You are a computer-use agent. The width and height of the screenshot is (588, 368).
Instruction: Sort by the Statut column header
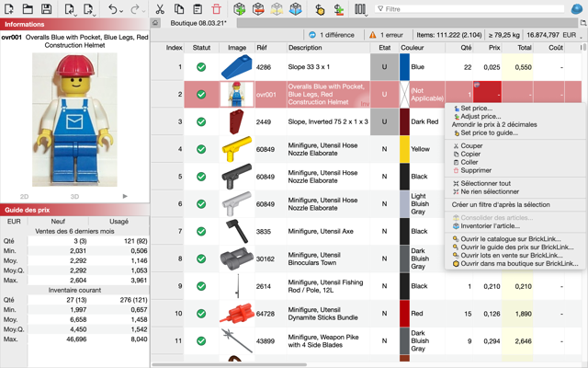tap(201, 48)
